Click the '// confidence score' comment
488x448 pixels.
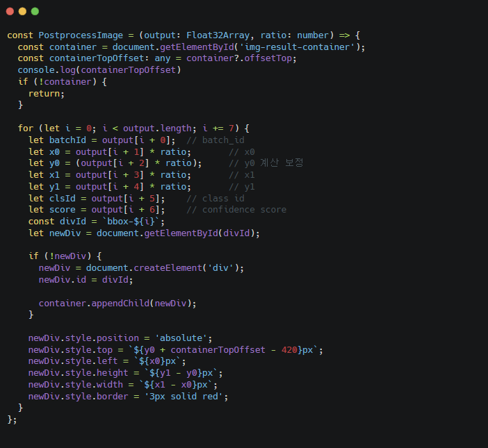(x=236, y=210)
